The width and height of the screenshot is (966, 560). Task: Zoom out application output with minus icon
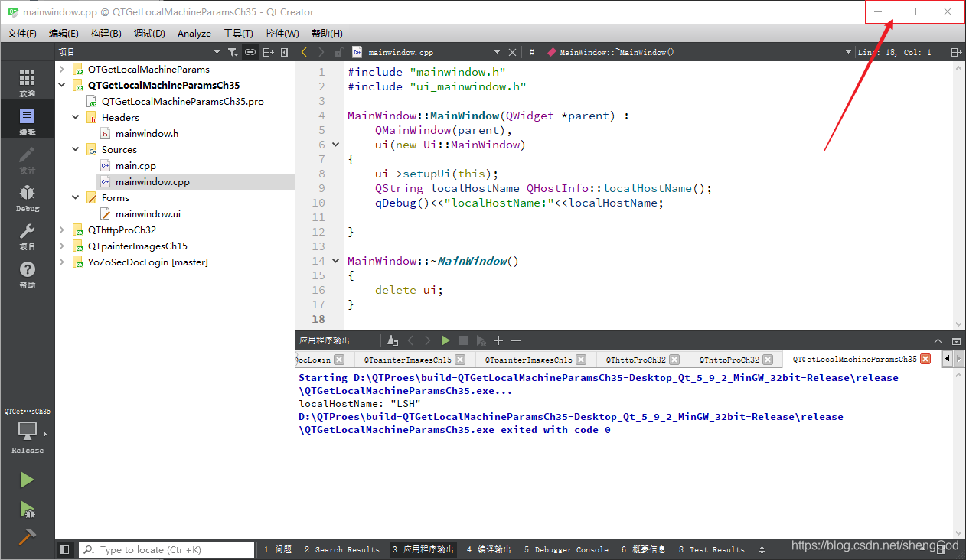(516, 340)
